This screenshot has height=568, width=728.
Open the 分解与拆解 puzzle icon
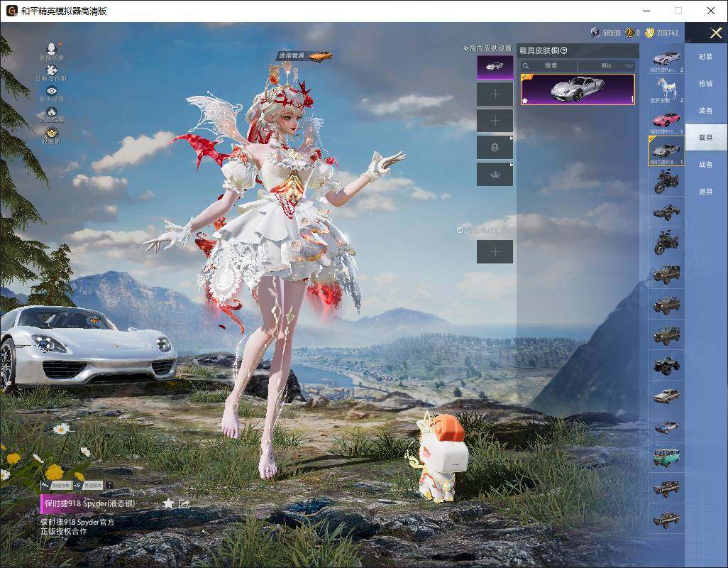(x=52, y=70)
